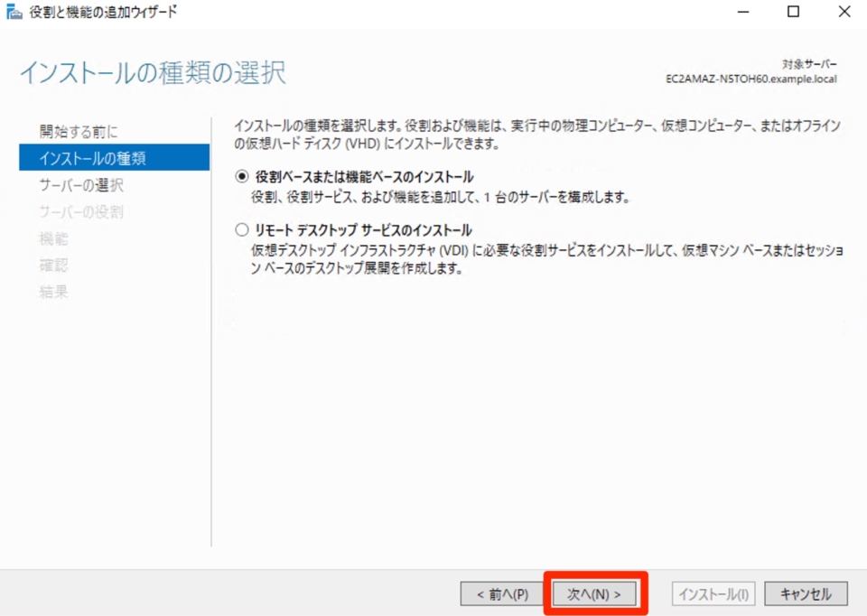
Task: Click the wizard icon in the title bar
Action: tap(14, 12)
